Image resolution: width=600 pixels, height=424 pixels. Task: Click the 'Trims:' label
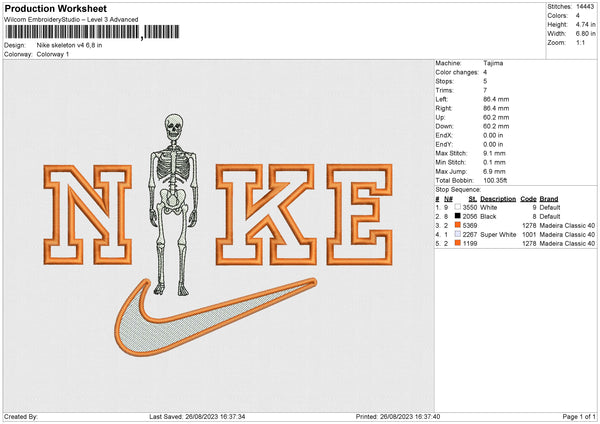pyautogui.click(x=444, y=90)
